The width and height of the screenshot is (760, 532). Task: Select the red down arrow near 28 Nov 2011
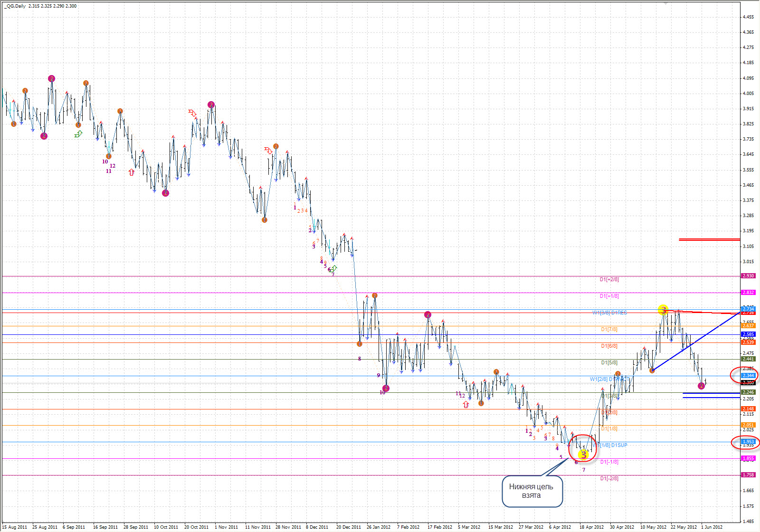click(268, 151)
